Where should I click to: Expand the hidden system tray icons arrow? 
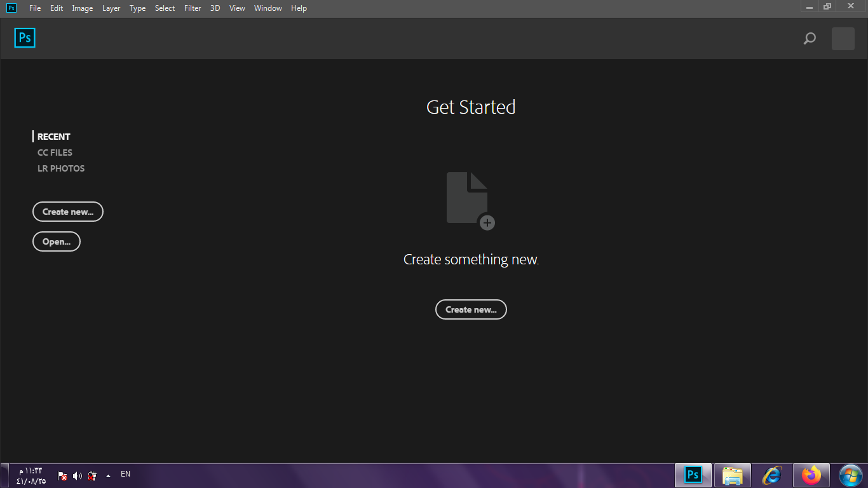108,475
